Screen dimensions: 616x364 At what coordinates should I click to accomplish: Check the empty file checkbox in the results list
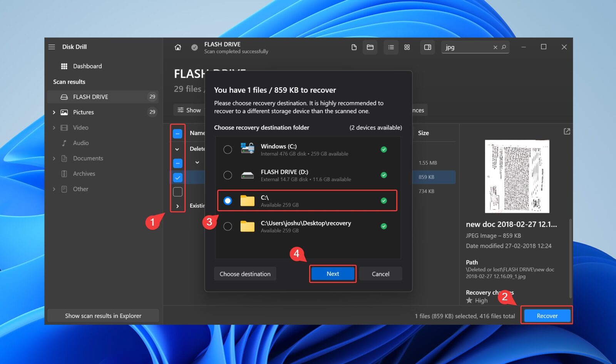pos(177,192)
